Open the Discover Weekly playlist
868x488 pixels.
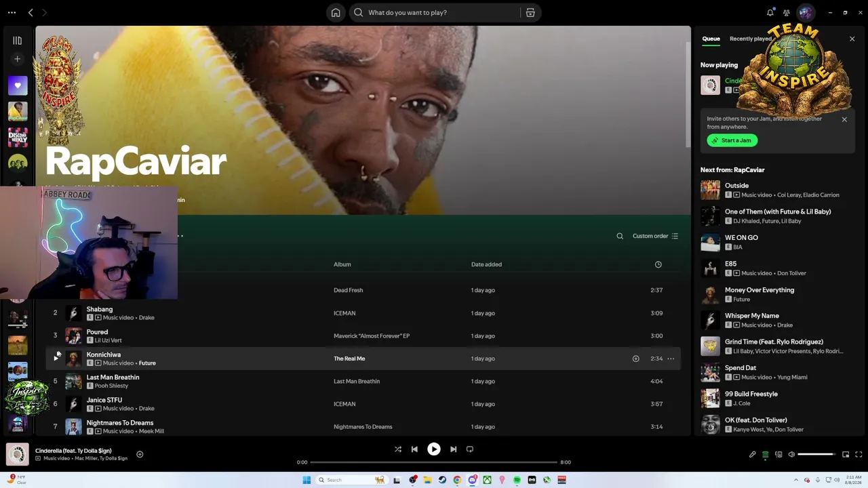point(18,137)
